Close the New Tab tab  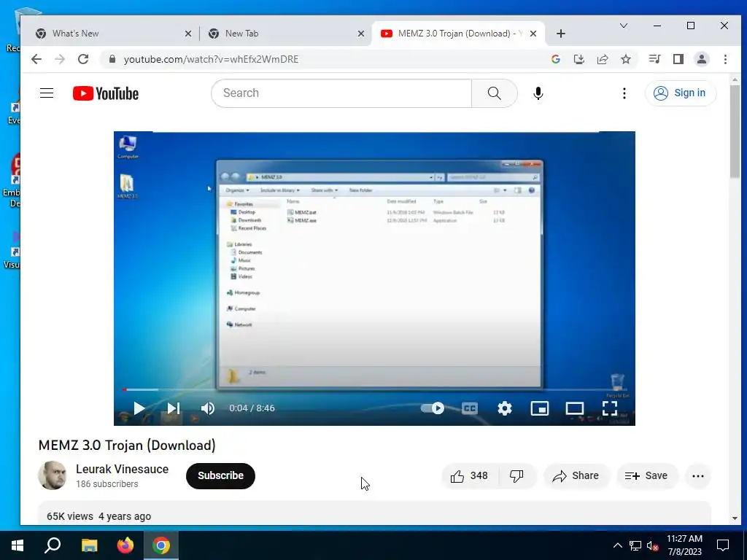pos(361,34)
